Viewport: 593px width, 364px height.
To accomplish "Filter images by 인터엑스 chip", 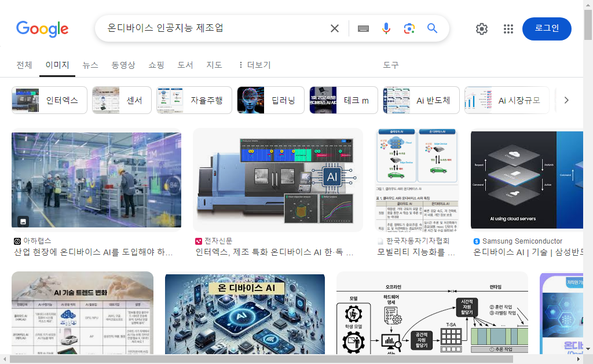I will click(50, 100).
